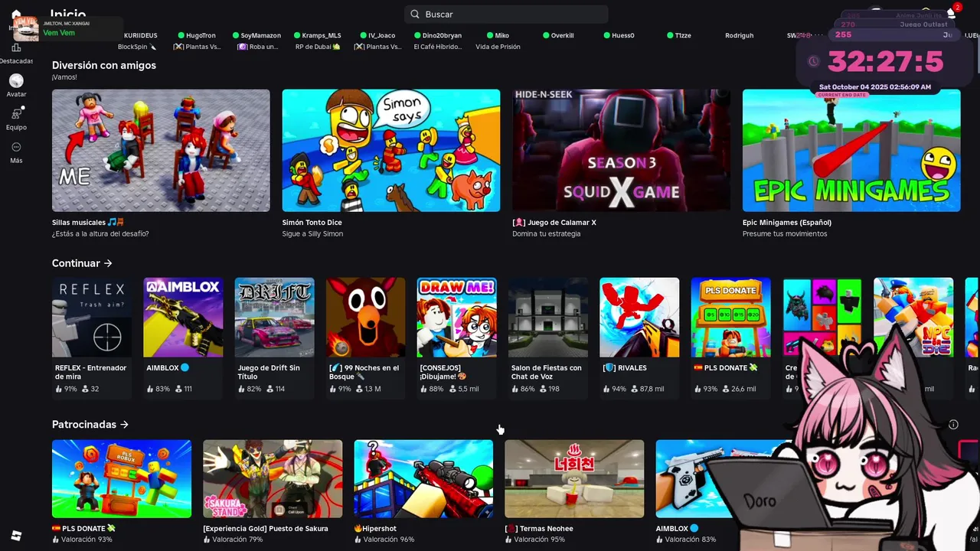Image resolution: width=980 pixels, height=551 pixels.
Task: Open the Epic Minigames thumbnail
Action: pyautogui.click(x=851, y=150)
